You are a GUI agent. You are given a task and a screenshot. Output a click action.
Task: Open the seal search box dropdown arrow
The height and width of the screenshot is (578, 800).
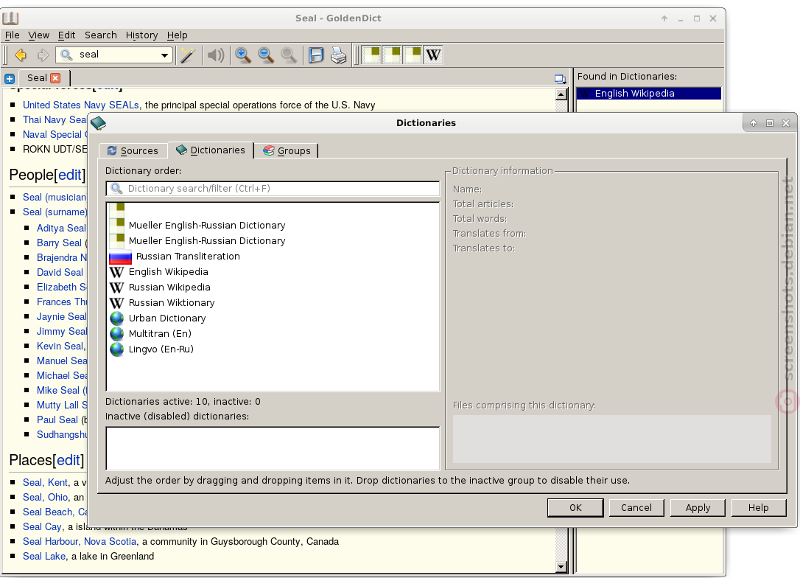click(x=164, y=55)
